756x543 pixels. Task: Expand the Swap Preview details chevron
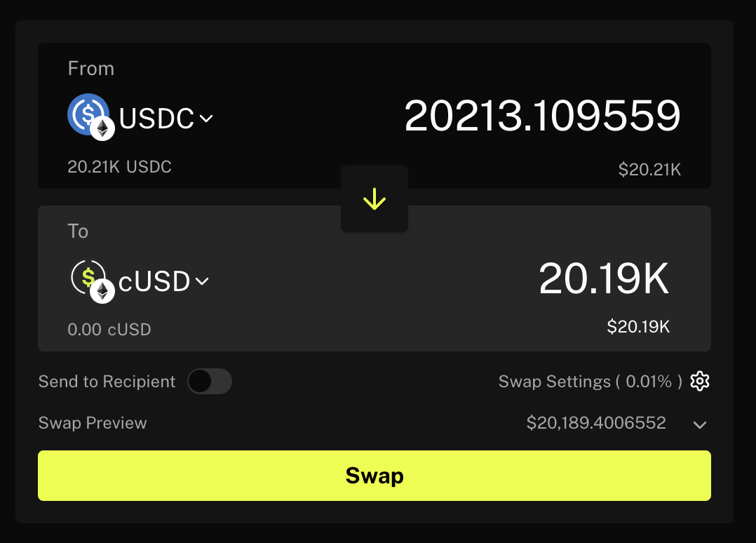coord(700,424)
